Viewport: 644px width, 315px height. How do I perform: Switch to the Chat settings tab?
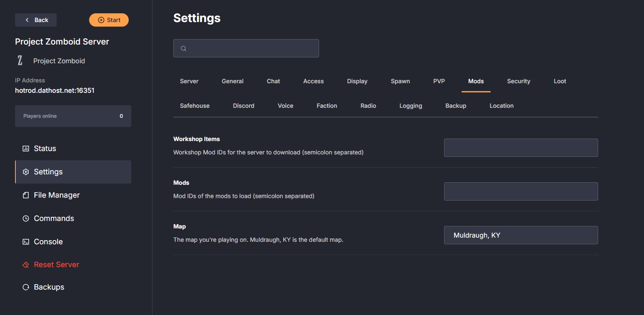[x=273, y=81]
